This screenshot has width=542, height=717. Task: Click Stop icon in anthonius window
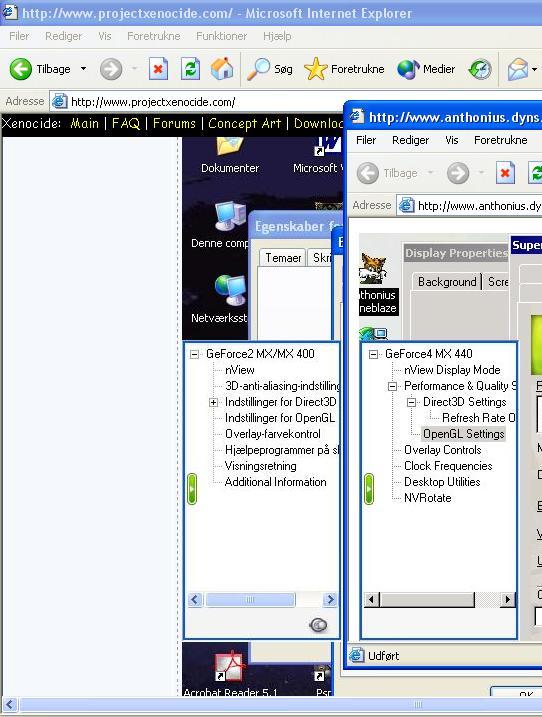point(505,173)
